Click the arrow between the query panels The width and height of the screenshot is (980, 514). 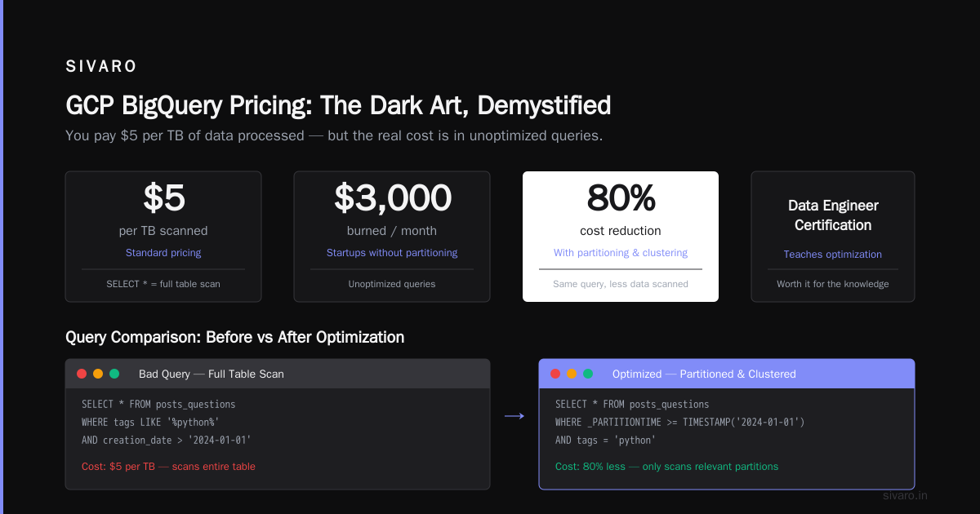pos(514,416)
